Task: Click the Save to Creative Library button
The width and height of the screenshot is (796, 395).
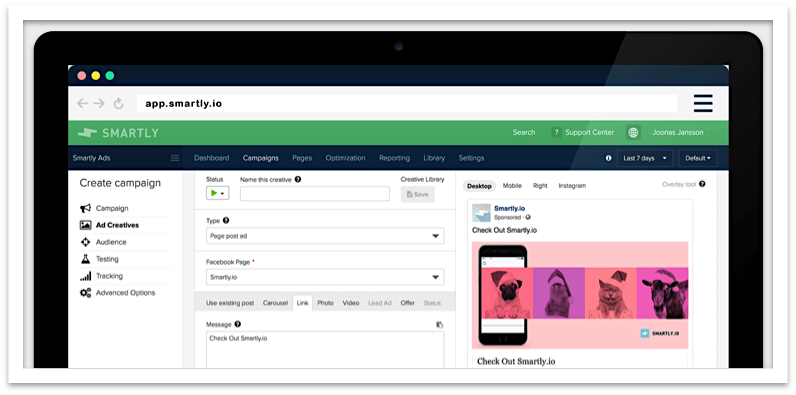Action: coord(417,194)
